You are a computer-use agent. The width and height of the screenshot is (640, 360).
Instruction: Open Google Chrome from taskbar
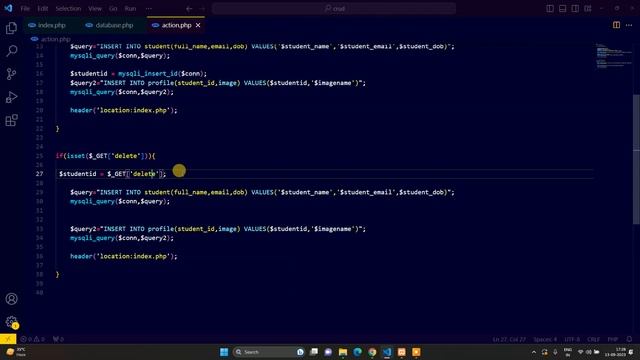tap(372, 352)
